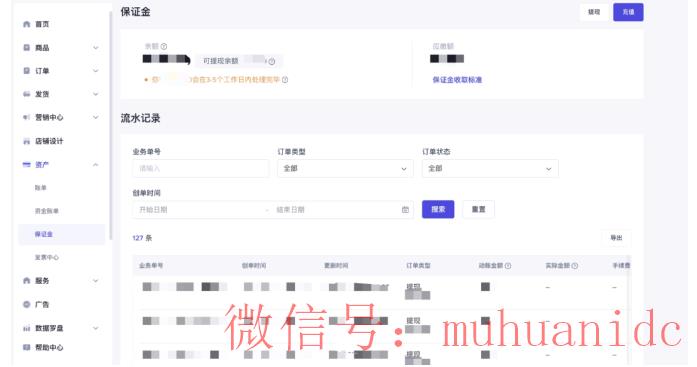Expand the 发货 menu chevron
The height and width of the screenshot is (367, 697).
(x=96, y=94)
